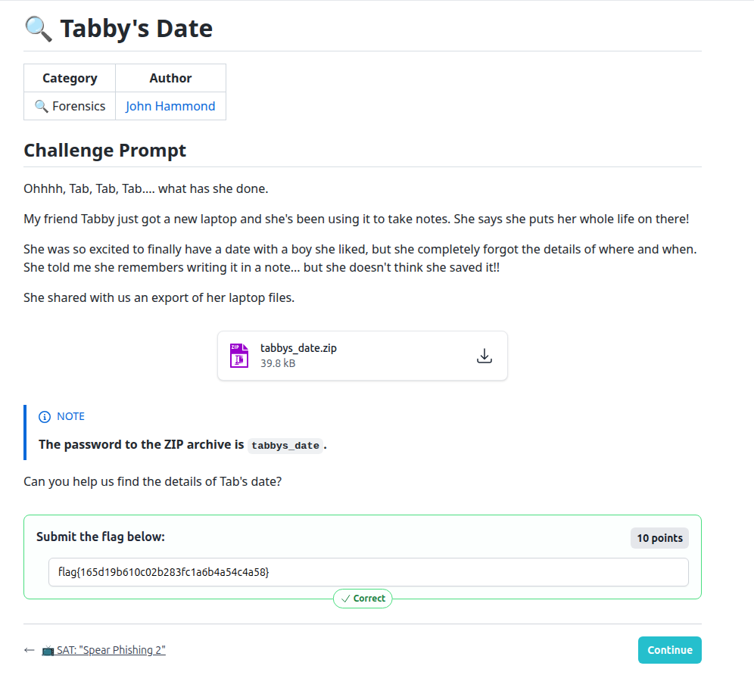Click the Category column header
Screen dimensions: 754x700
(69, 78)
